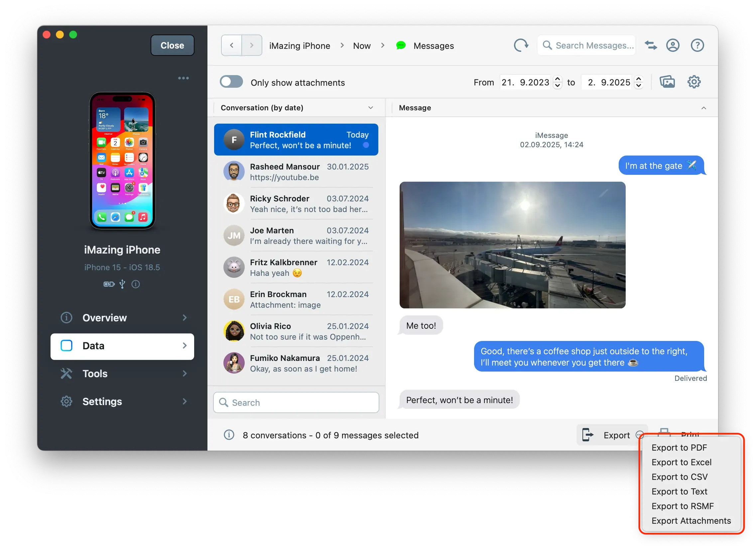Screen dimensions: 756x549
Task: Open the media browser picture icon
Action: click(x=668, y=82)
